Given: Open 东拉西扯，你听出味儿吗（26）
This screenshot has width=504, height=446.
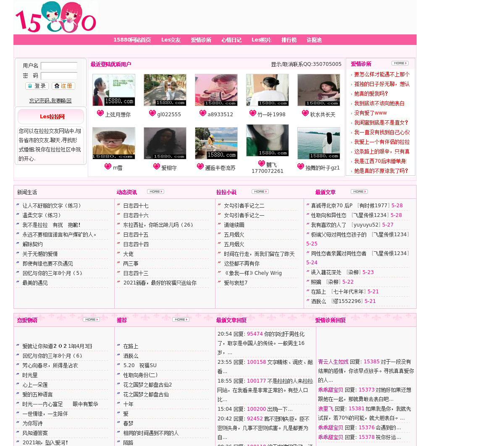Looking at the screenshot, I should tap(159, 225).
